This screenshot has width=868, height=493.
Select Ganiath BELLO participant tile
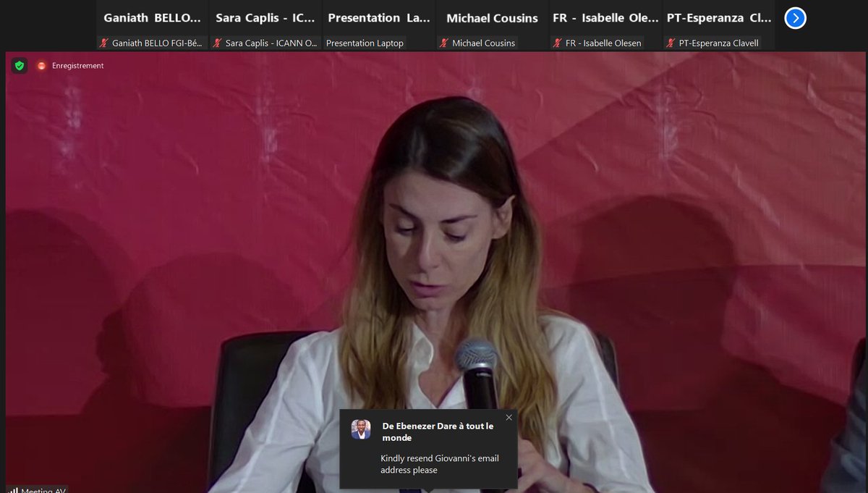pos(153,25)
